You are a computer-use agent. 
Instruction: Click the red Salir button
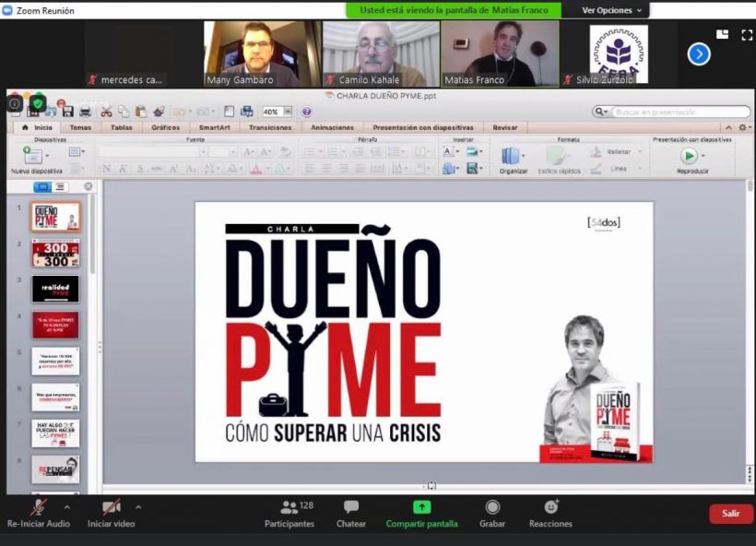730,514
